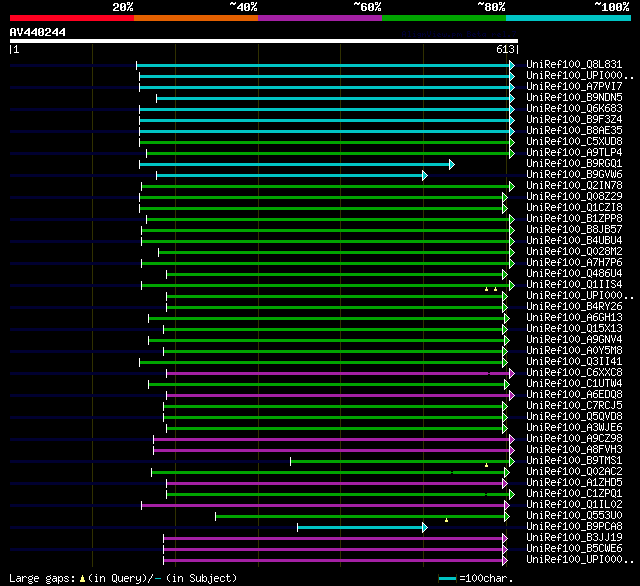Select the UniRef100_B4UBU4 label

pos(574,240)
